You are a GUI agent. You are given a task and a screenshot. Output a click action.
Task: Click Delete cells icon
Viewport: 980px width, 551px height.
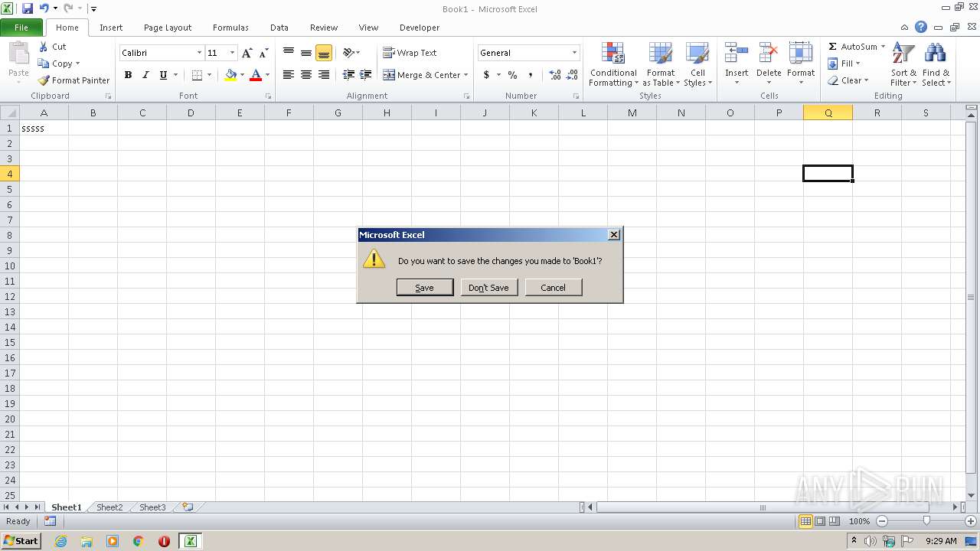tap(769, 54)
